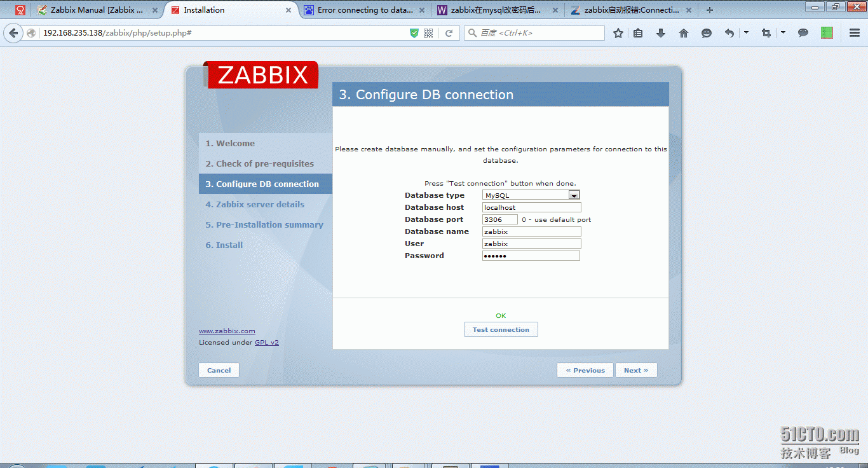Click the smiley face toolbar icon

707,33
